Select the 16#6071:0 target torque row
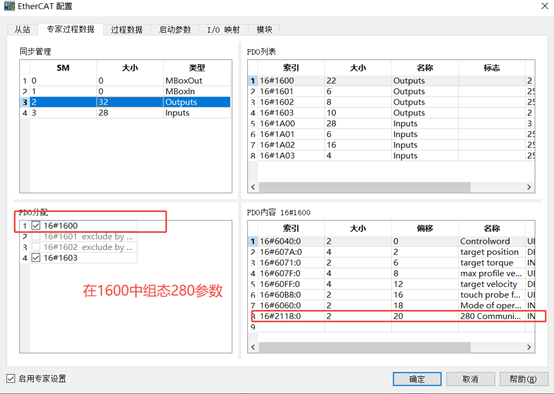The width and height of the screenshot is (554, 394). (x=391, y=263)
